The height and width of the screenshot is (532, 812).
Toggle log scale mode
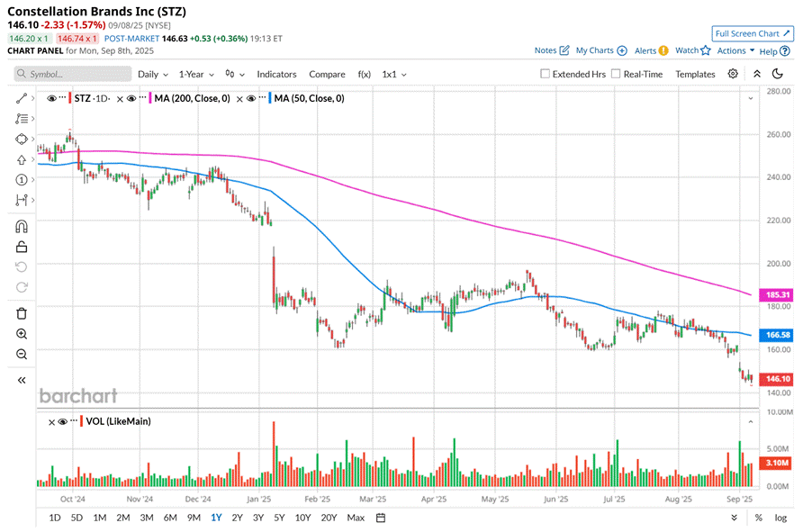pos(780,518)
